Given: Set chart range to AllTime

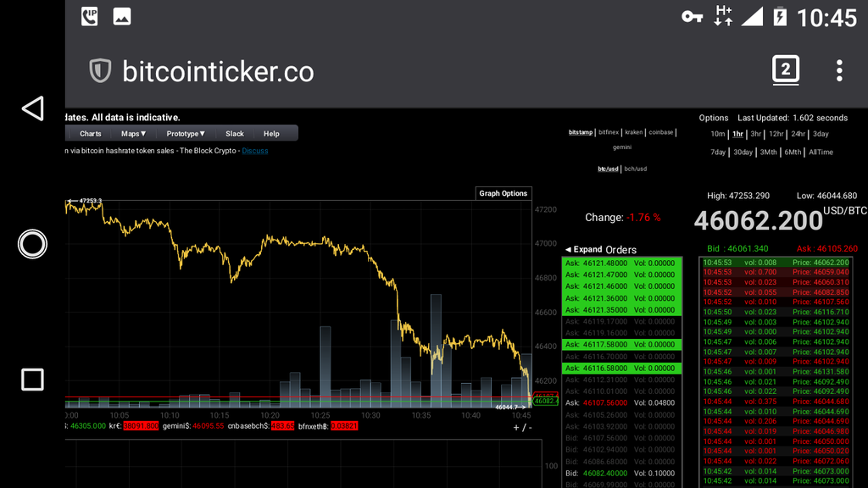Looking at the screenshot, I should pyautogui.click(x=821, y=152).
